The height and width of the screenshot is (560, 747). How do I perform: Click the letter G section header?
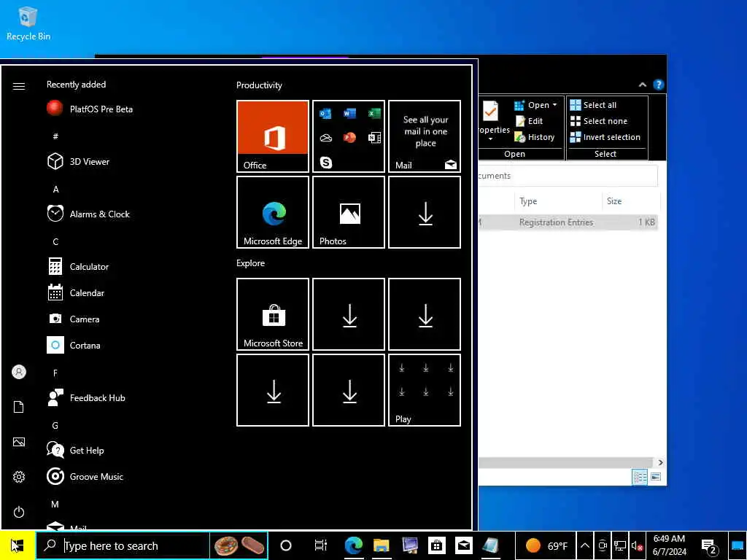[55, 425]
